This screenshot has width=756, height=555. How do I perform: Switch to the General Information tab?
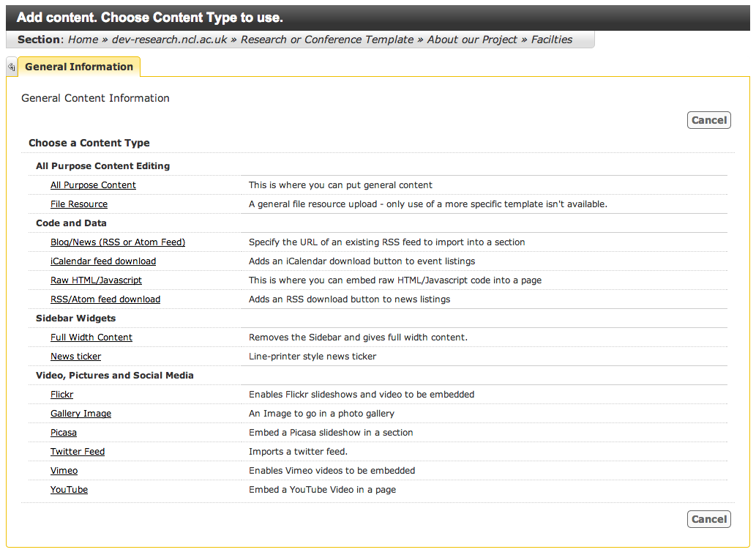point(79,67)
